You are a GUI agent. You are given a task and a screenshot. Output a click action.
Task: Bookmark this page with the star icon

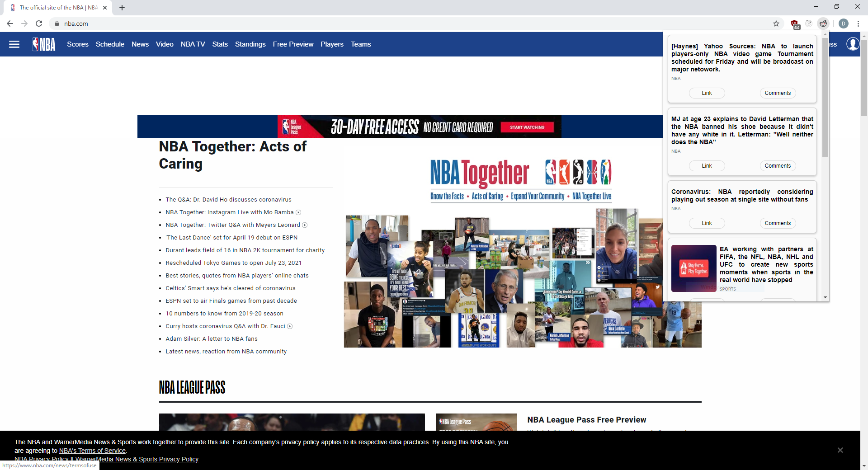pos(776,23)
